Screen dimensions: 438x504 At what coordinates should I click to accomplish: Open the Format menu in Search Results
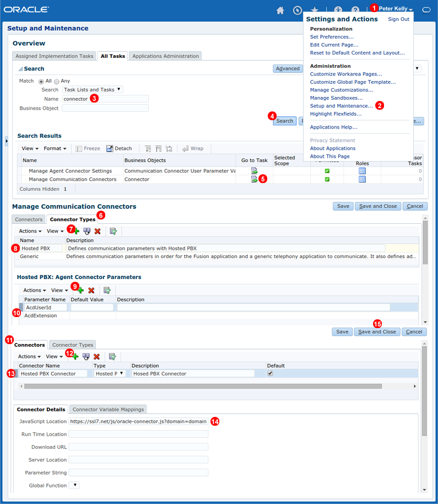pos(55,148)
